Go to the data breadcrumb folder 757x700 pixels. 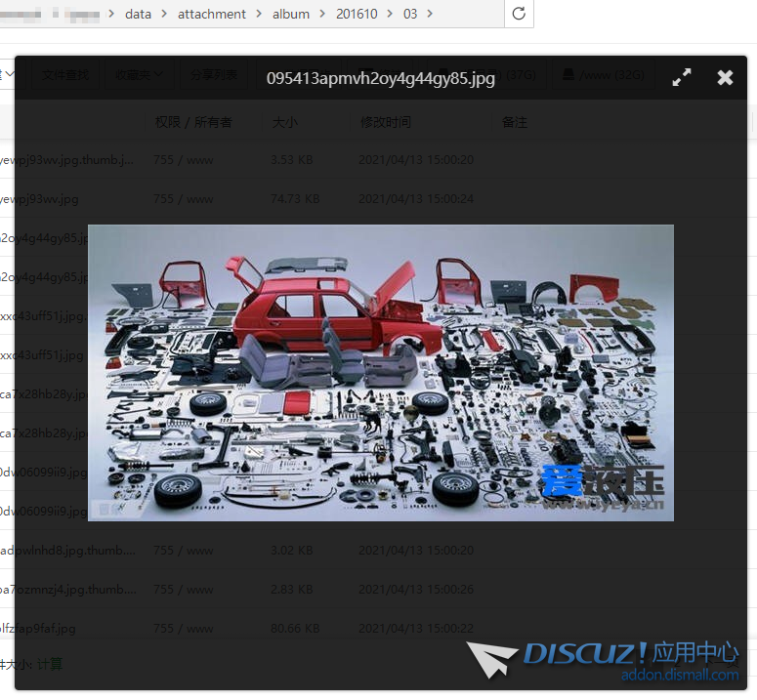138,14
